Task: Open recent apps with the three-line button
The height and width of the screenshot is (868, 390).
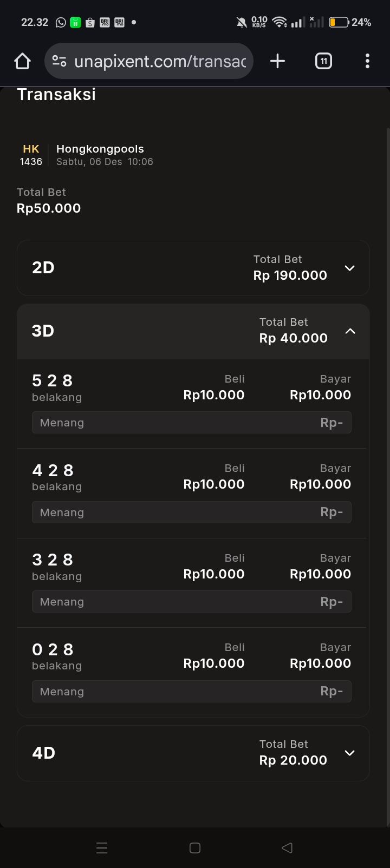Action: click(102, 848)
